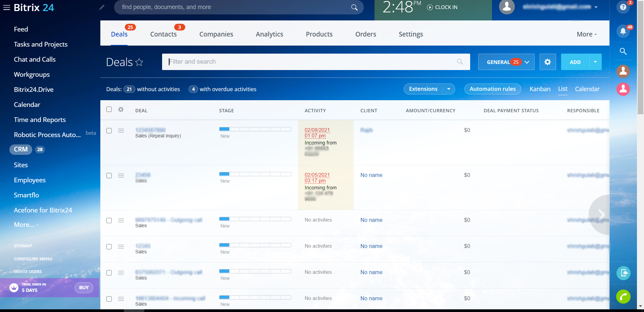Open the notifications bell icon
Viewport: 644px width, 312px height.
(623, 31)
